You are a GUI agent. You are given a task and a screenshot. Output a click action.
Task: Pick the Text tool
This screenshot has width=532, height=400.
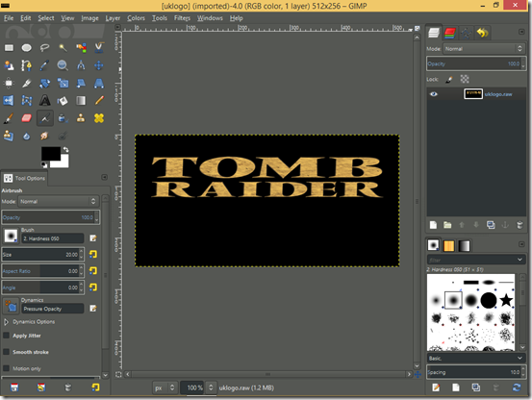[x=45, y=100]
